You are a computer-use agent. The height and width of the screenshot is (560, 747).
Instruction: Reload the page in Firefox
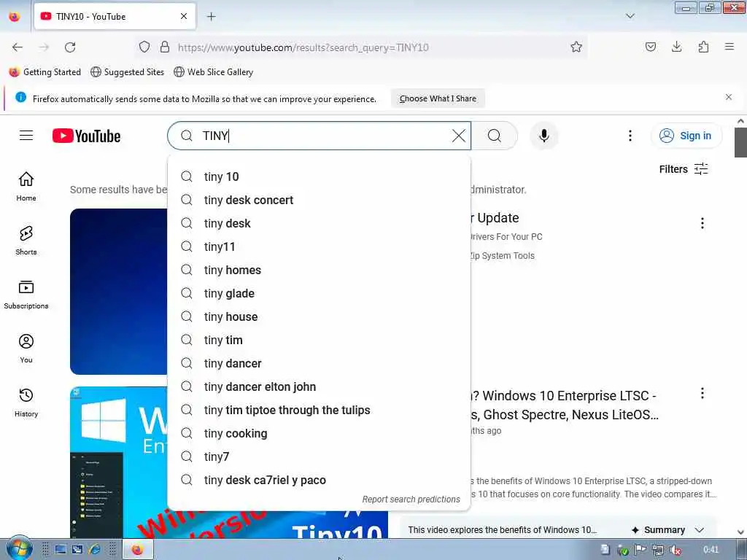70,47
